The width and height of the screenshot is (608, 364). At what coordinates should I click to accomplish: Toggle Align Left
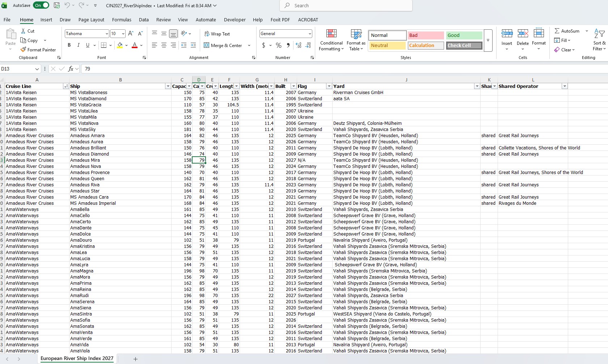point(155,45)
